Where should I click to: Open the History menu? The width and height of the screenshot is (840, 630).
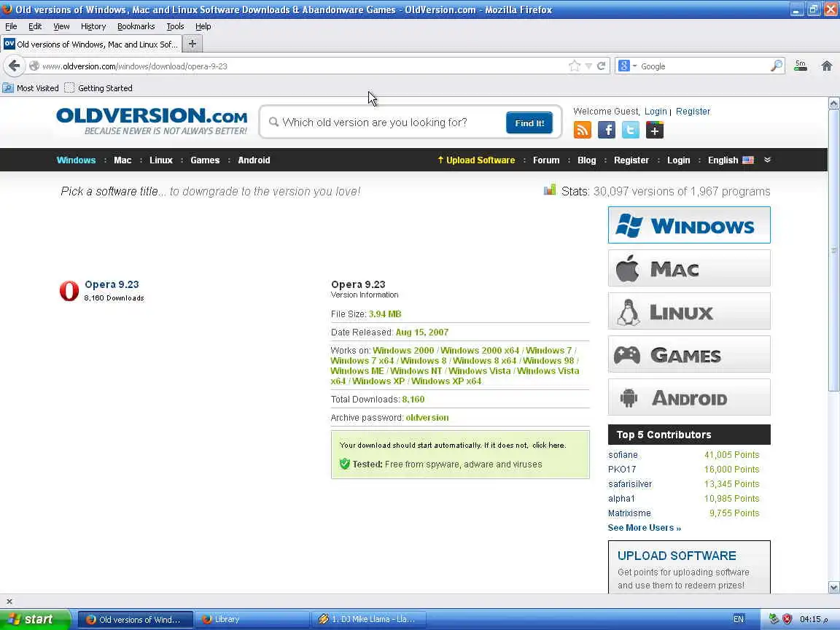(x=93, y=26)
